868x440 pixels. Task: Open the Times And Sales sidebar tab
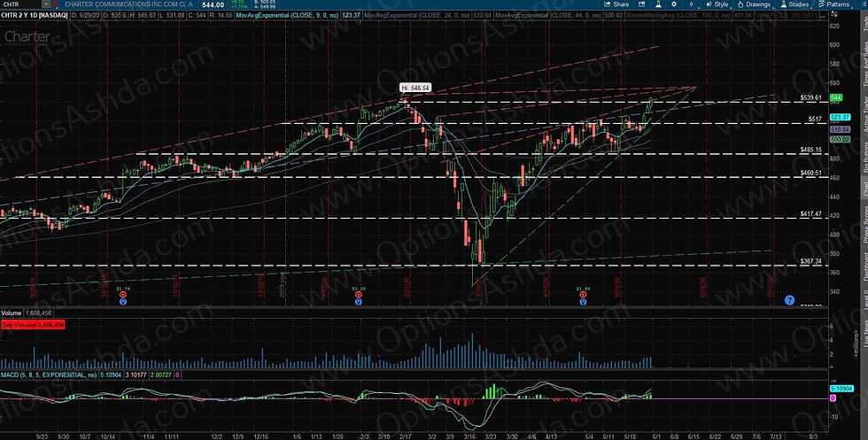(864, 65)
